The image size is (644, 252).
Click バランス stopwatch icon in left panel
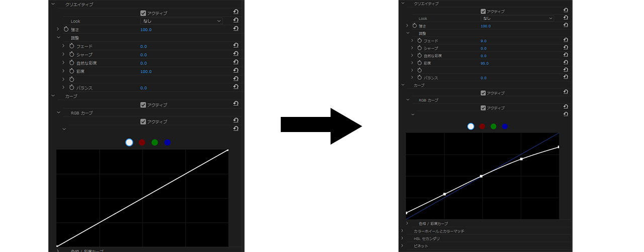[x=71, y=88]
